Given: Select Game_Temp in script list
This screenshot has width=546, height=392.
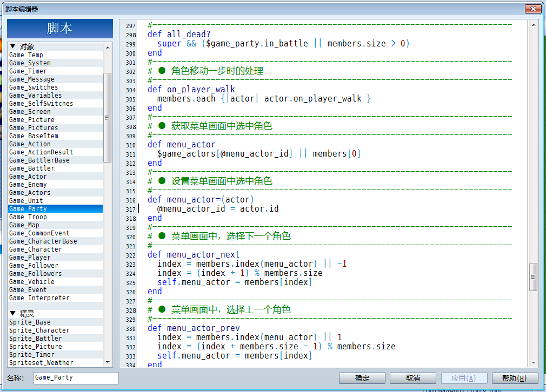Looking at the screenshot, I should pyautogui.click(x=55, y=55).
